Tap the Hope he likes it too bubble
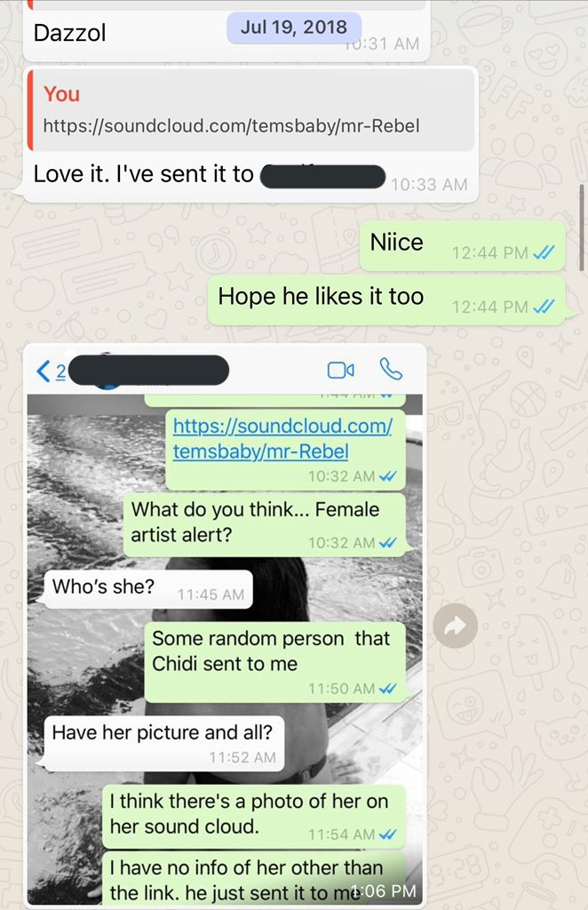 [386, 300]
